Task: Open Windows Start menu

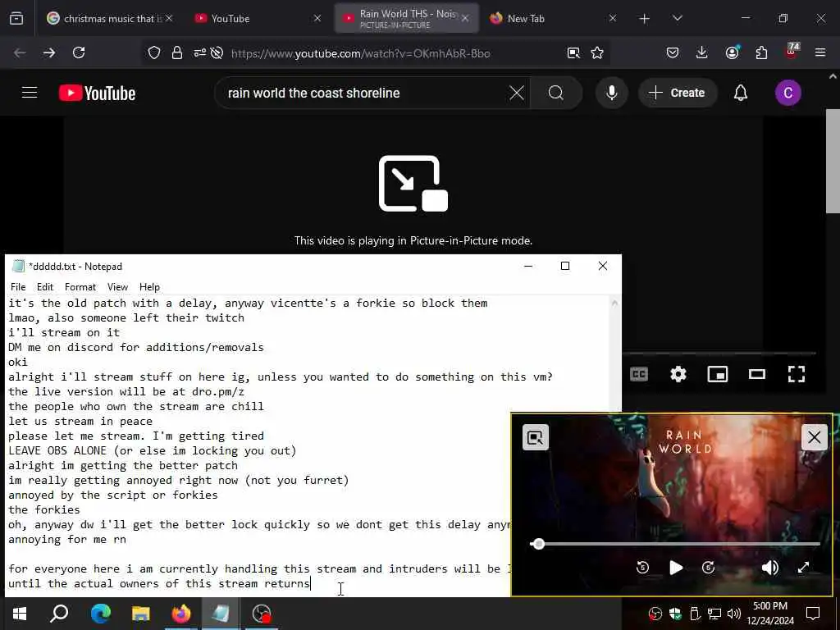Action: pos(20,613)
